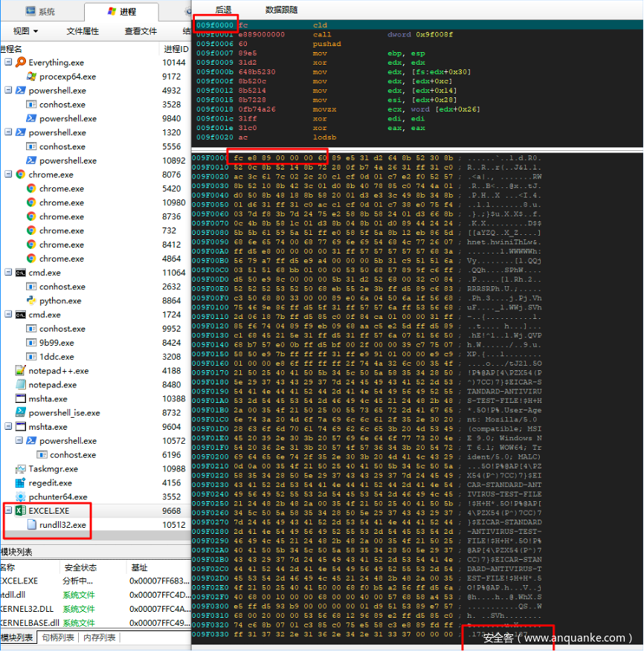Click the procexp64.exe process icon
The width and height of the screenshot is (644, 652).
point(31,77)
